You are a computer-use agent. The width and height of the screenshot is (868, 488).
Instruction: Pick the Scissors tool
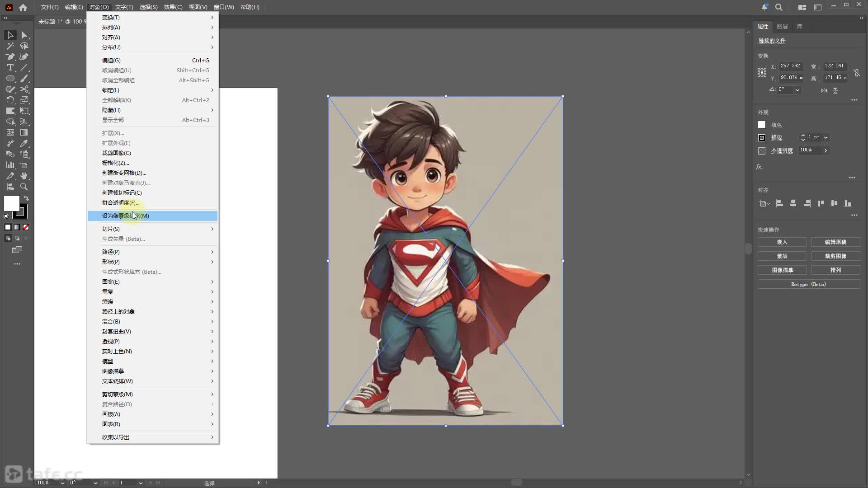pos(24,89)
